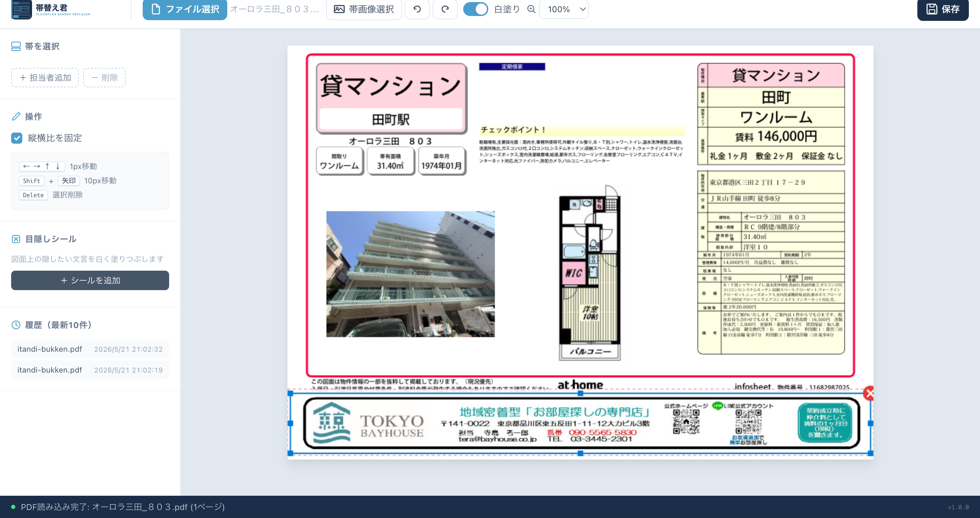Click the オーロラ三田_803 file name label

point(274,9)
